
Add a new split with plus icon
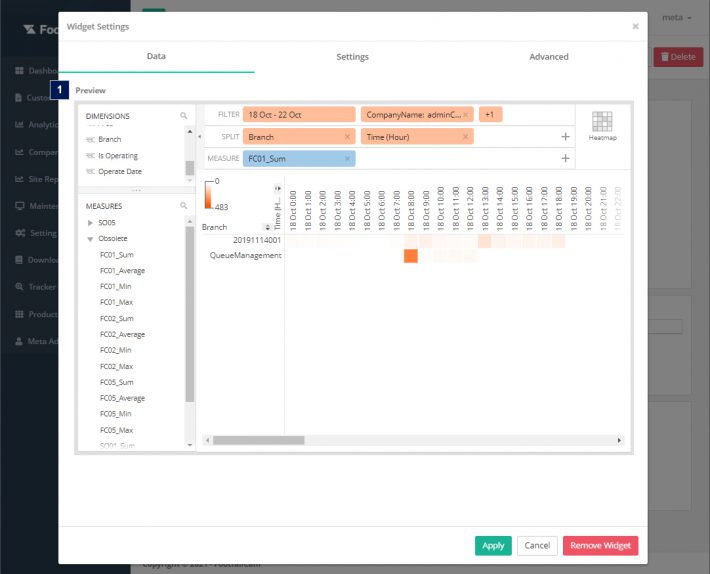[x=565, y=137]
